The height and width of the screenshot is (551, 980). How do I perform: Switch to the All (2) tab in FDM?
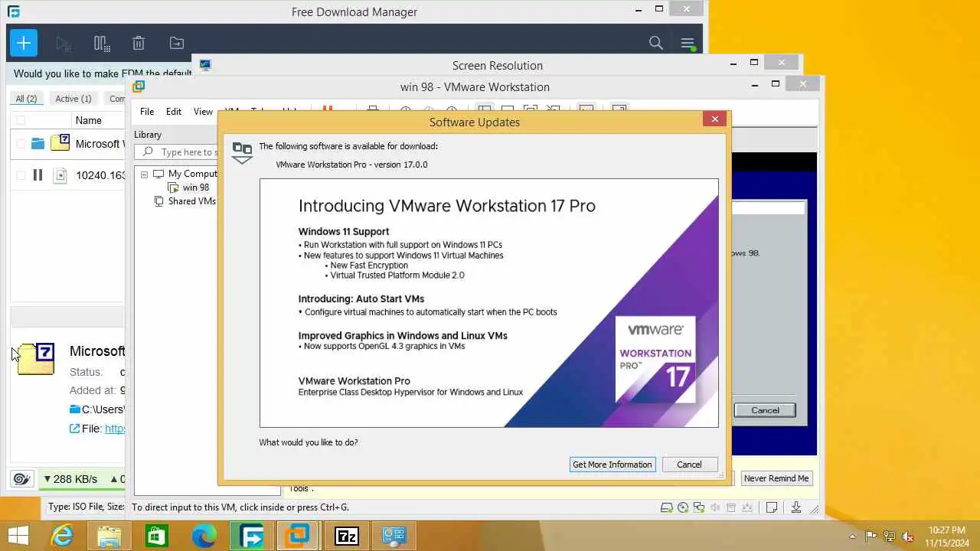(26, 99)
